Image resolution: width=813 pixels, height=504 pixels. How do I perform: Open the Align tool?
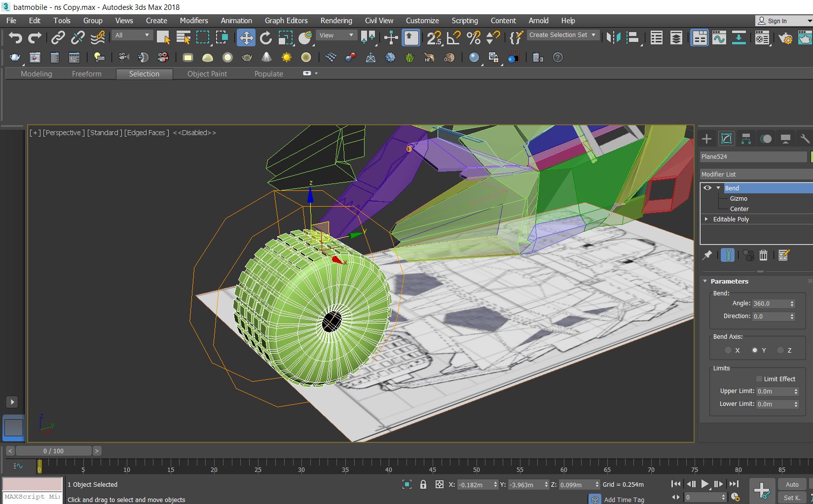tap(633, 37)
